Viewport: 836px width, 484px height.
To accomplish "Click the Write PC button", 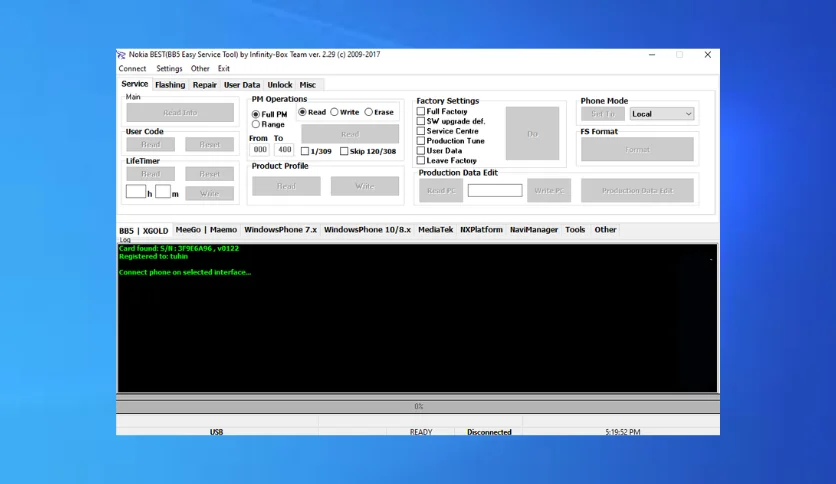I will [x=549, y=191].
